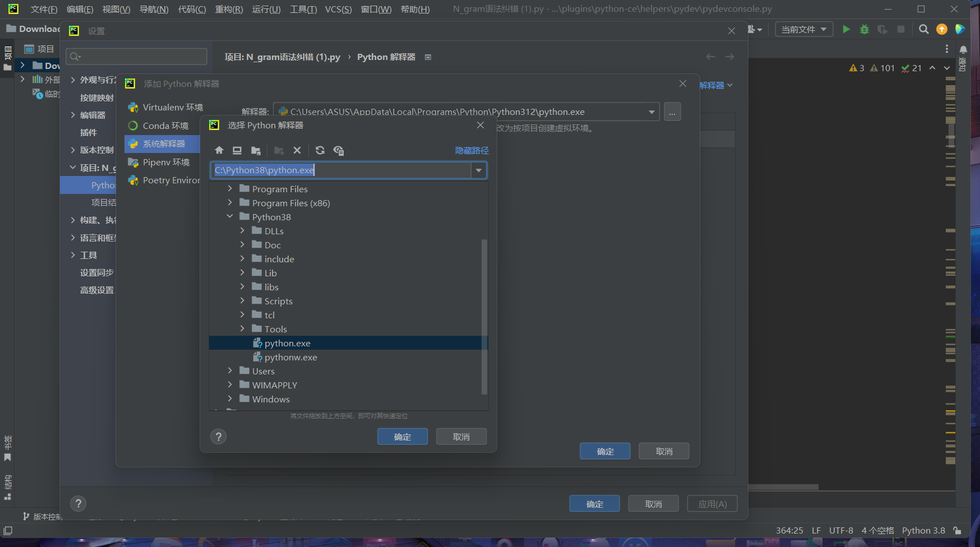This screenshot has width=980, height=547.
Task: Expand the include folder
Action: 242,259
